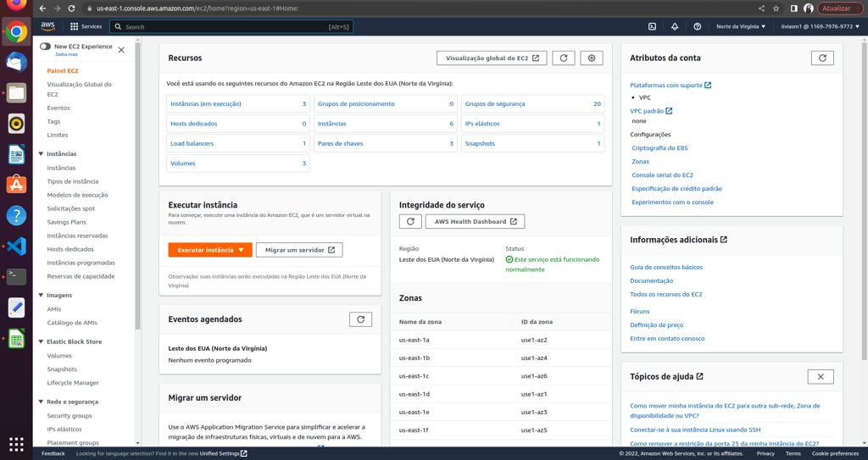Open Ubuntu Software from dock
This screenshot has height=460, width=868.
(16, 185)
